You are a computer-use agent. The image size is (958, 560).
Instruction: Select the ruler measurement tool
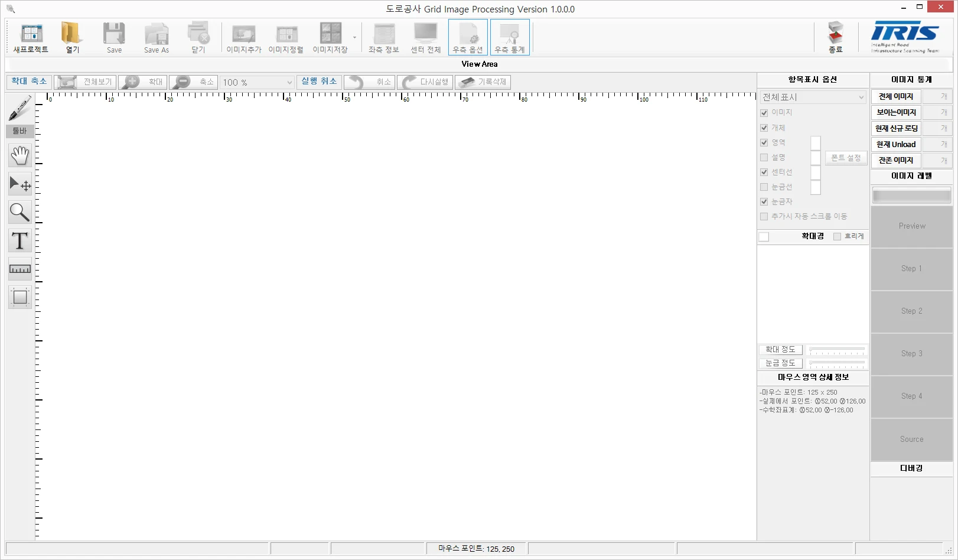tap(20, 269)
